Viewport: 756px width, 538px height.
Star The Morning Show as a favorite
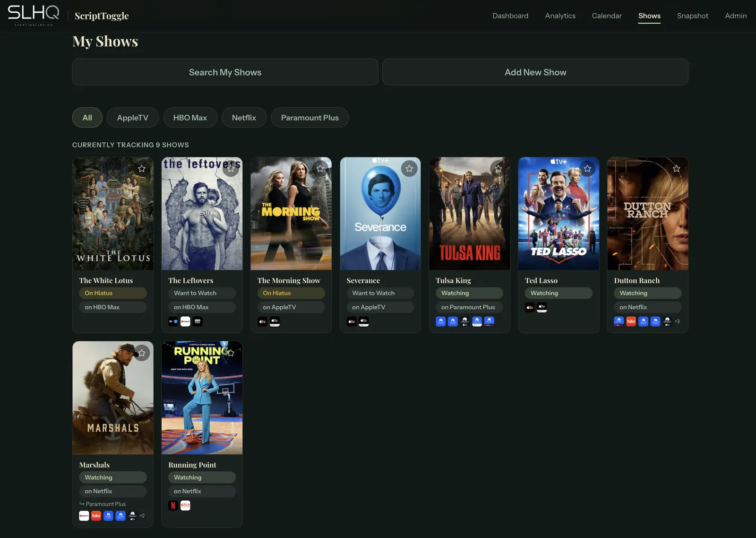(320, 169)
